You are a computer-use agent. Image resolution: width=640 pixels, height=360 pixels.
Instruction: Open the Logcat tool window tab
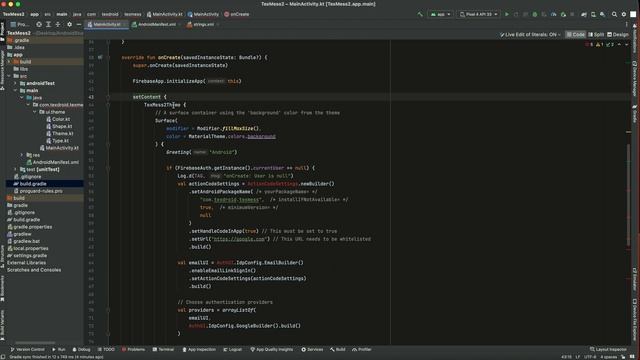pos(232,349)
